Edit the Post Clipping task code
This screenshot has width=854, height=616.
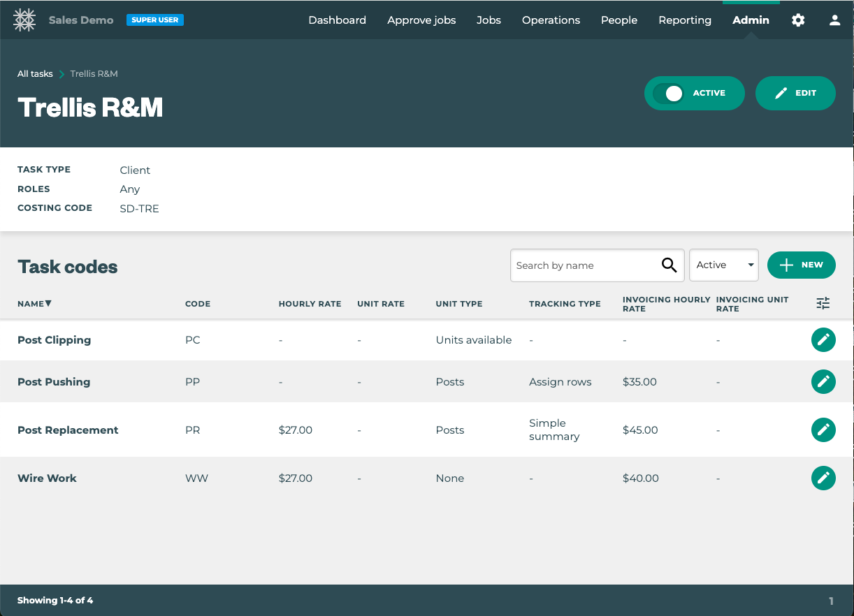(x=823, y=340)
